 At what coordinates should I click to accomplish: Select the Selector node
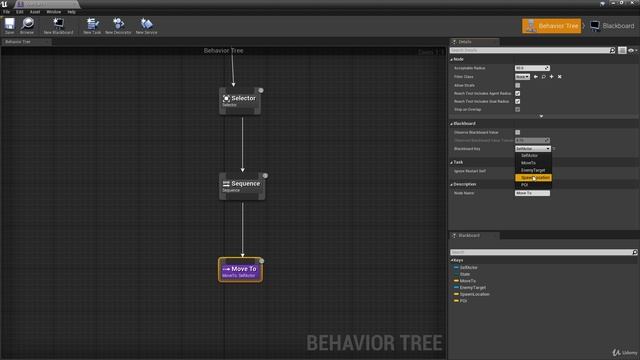coord(240,101)
